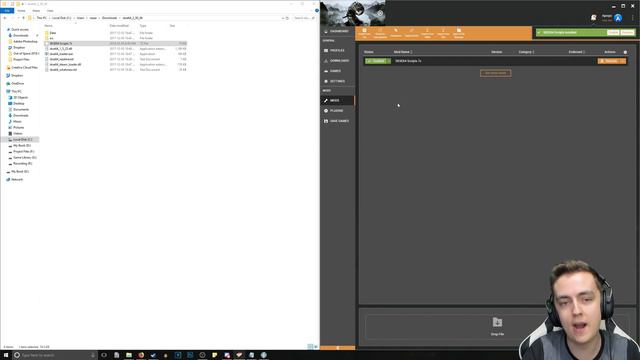This screenshot has height=360, width=640.
Task: Click the first button in the installed notification
Action: point(613,32)
